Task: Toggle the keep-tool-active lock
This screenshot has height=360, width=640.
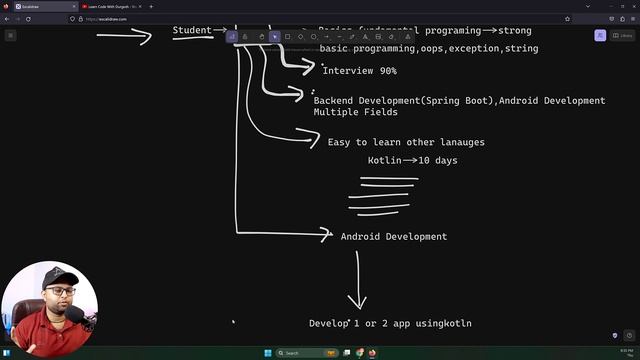Action: (x=245, y=37)
